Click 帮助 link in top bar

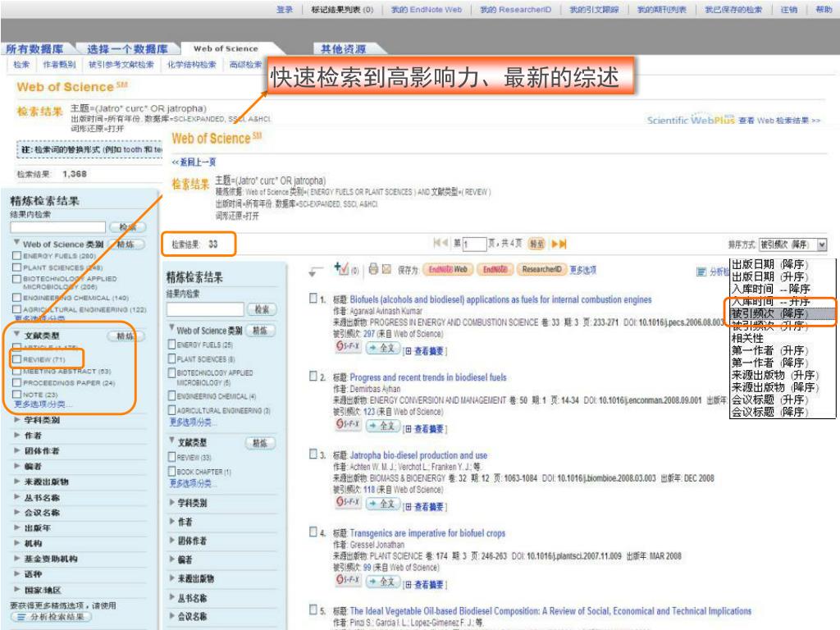pos(824,9)
